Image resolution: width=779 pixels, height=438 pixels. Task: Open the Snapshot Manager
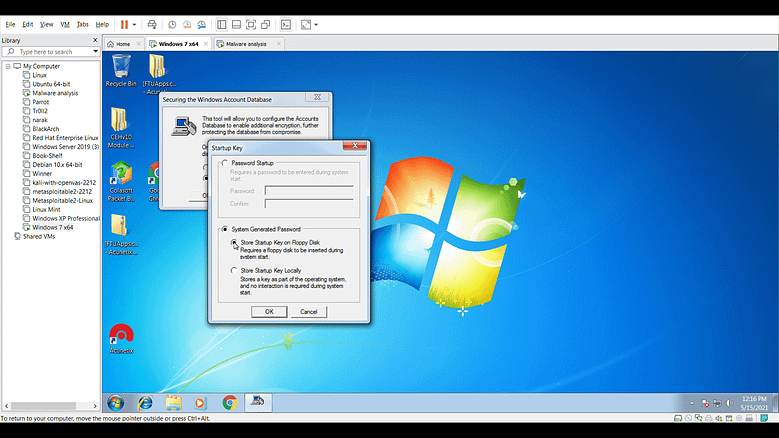(202, 24)
